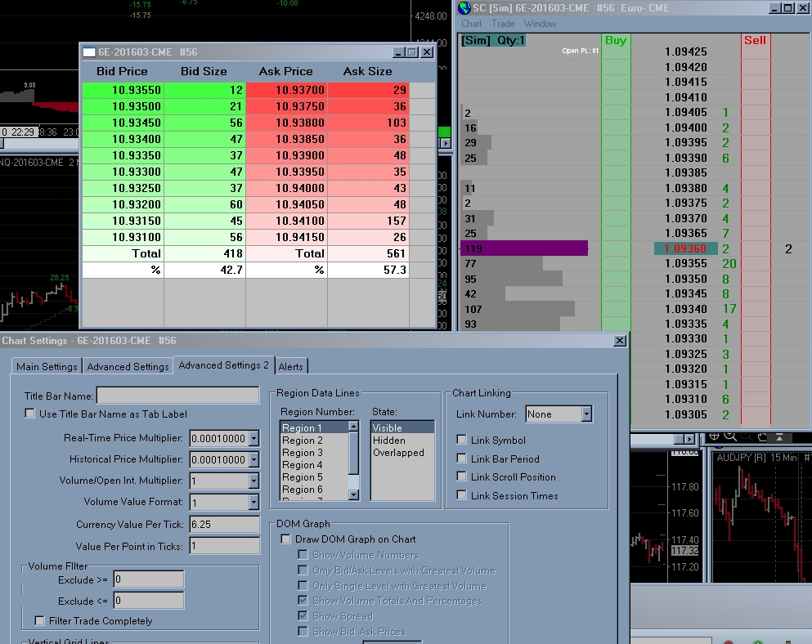Viewport: 812px width, 644px height.
Task: Close the Chart Settings dialog
Action: (621, 340)
